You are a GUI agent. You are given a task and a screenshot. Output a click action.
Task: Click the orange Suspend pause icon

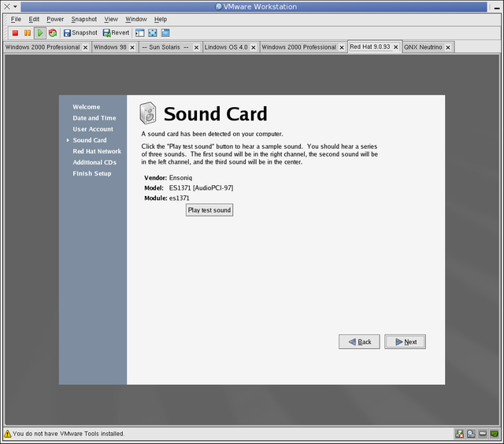pyautogui.click(x=28, y=33)
